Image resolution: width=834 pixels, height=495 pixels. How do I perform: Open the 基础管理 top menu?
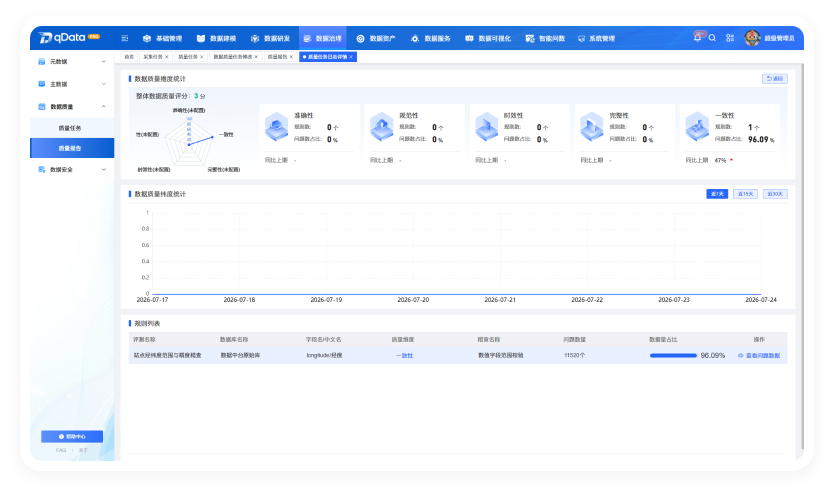(163, 38)
